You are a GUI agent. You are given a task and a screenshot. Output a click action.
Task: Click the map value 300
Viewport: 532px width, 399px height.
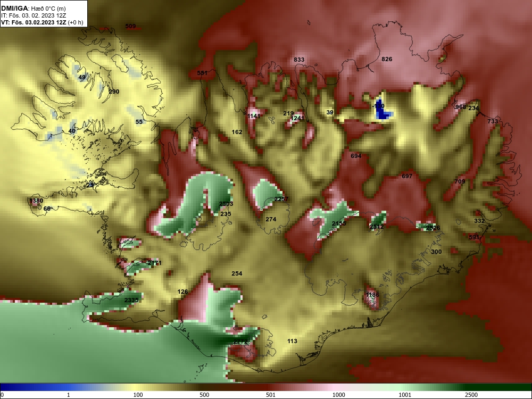[436, 252]
